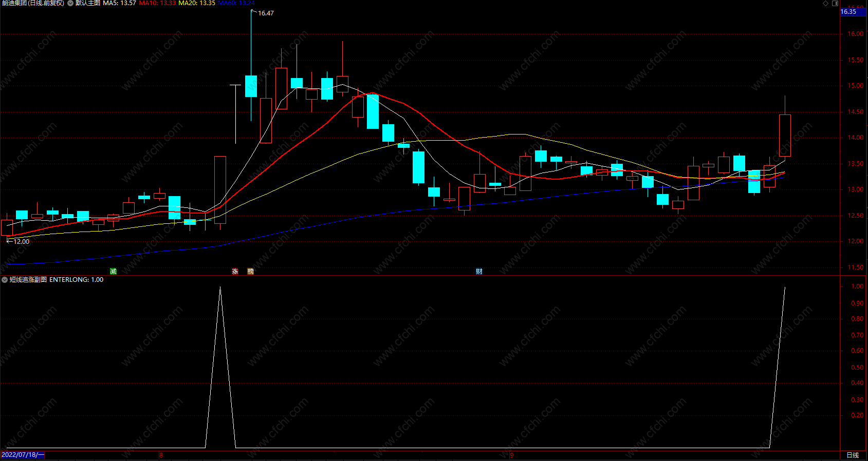Click the 默认主图 indicator label

coord(88,3)
